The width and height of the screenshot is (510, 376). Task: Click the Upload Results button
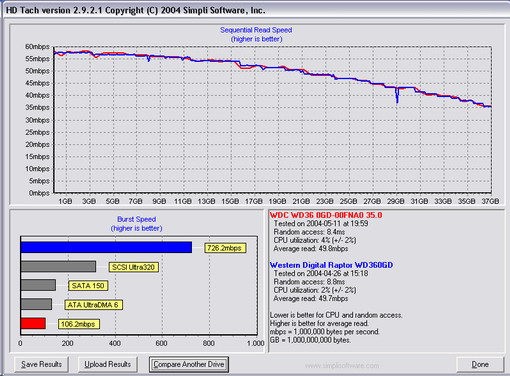pyautogui.click(x=107, y=364)
